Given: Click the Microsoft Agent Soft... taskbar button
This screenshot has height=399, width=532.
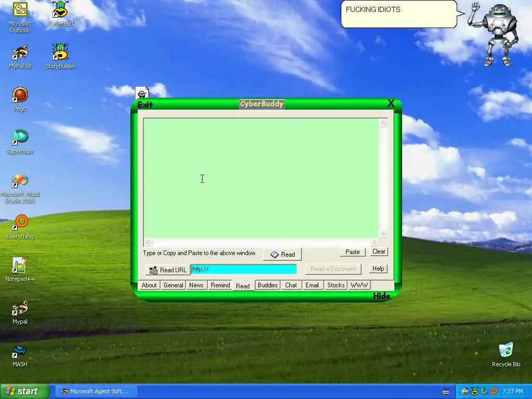Looking at the screenshot, I should pos(95,391).
